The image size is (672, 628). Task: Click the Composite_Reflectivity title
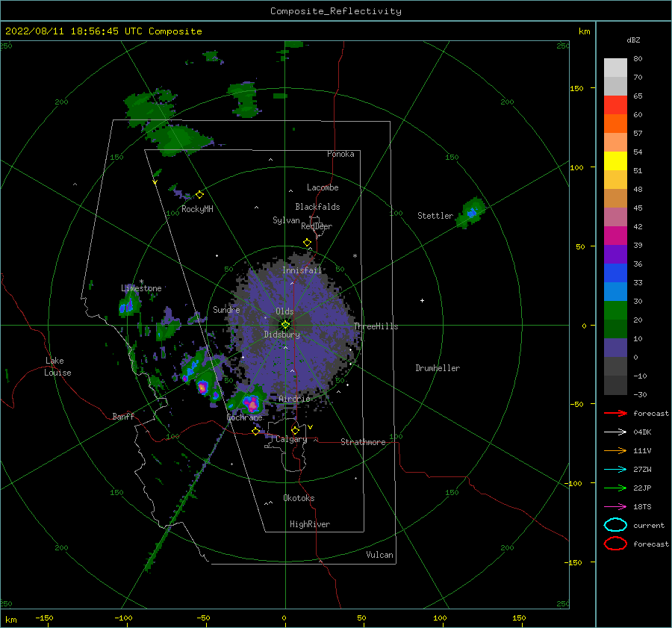(336, 11)
